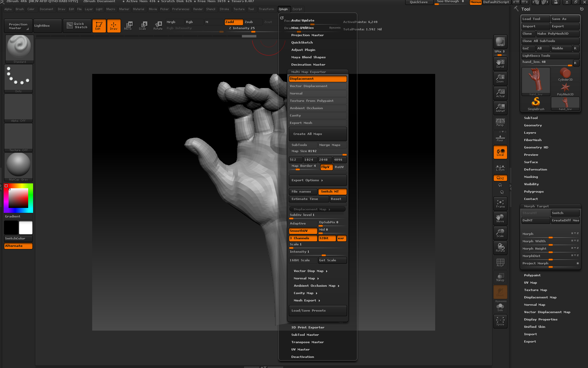Screen dimensions: 588x368
Task: Enable Vector Displacement export option
Action: click(318, 86)
